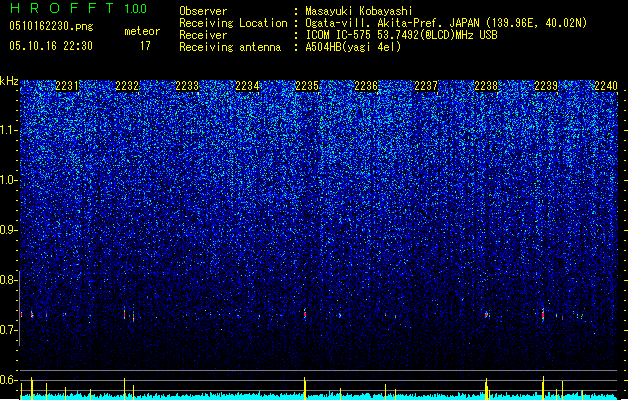Click the 0.6 frequency axis label

click(9, 380)
